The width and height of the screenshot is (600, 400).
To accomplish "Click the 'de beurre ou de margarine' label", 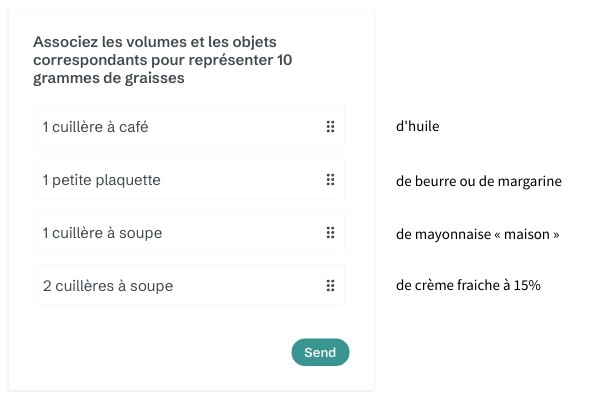I will pyautogui.click(x=479, y=181).
